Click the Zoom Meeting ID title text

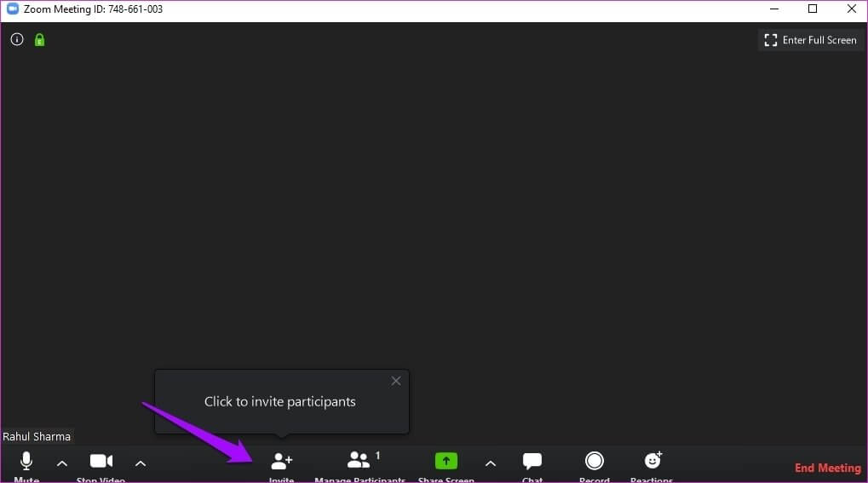[x=93, y=9]
